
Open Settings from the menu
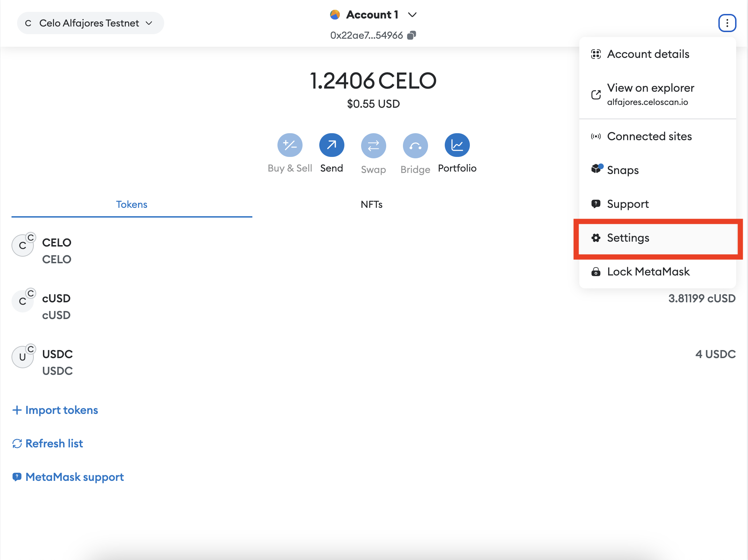pos(628,238)
